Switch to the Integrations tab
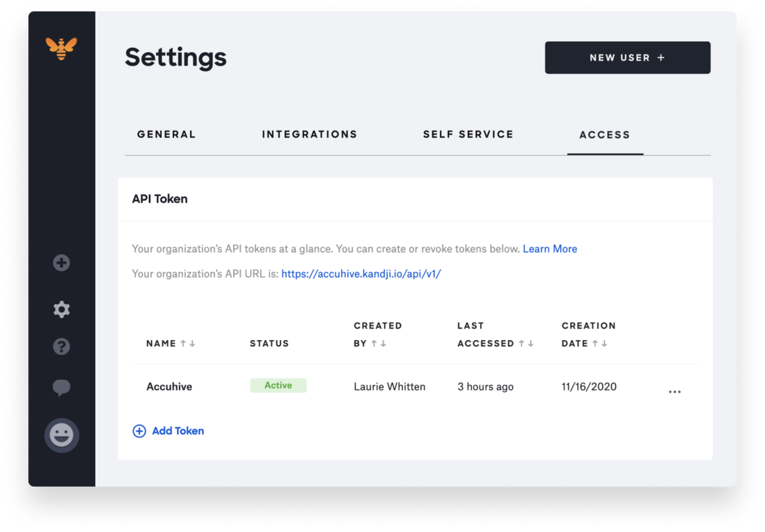The width and height of the screenshot is (765, 532). pyautogui.click(x=309, y=135)
